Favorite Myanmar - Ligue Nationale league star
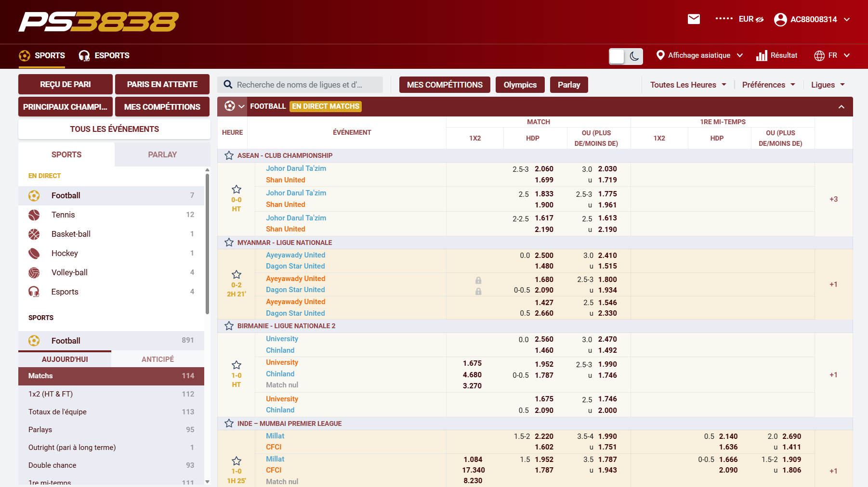 tap(229, 243)
